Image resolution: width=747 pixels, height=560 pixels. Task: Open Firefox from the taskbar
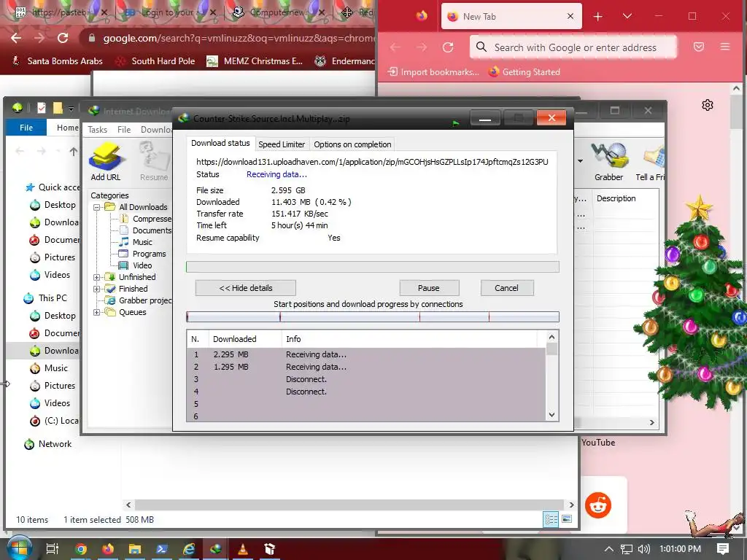point(108,549)
